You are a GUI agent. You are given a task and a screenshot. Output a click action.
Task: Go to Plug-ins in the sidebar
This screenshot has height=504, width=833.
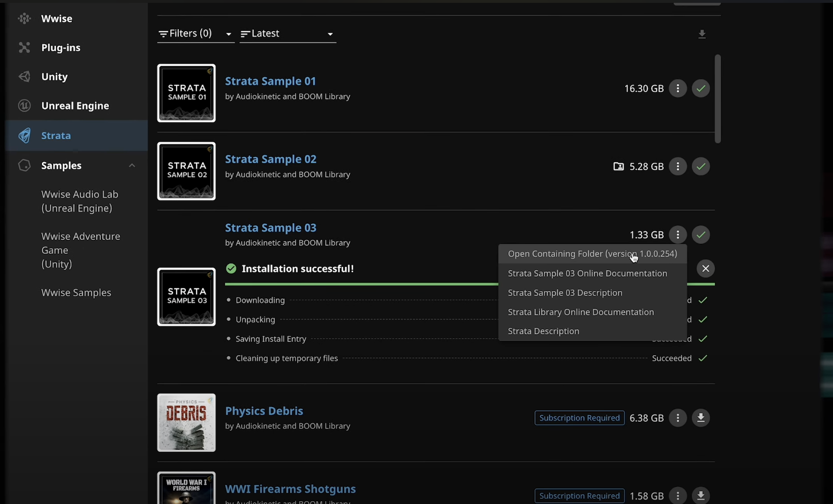tap(61, 48)
